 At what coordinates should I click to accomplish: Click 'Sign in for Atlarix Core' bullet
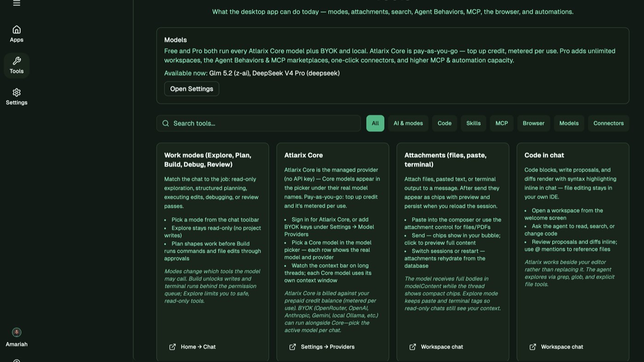[x=329, y=227]
